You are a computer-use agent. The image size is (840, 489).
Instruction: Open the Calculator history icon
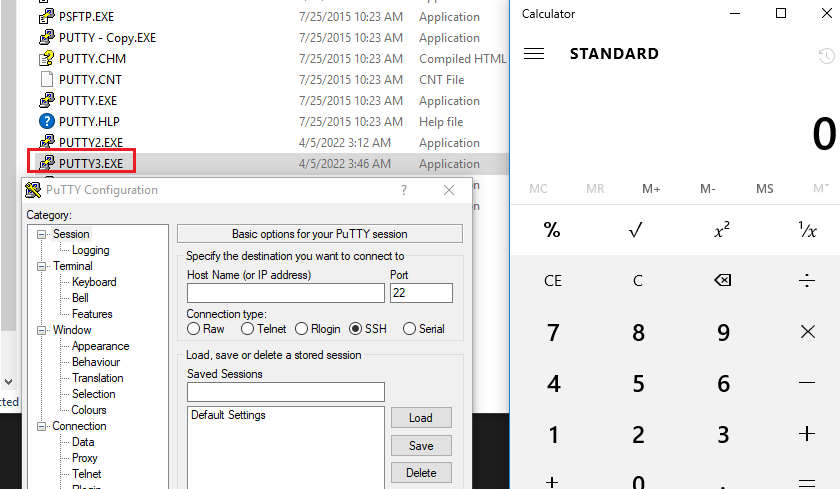click(x=826, y=56)
